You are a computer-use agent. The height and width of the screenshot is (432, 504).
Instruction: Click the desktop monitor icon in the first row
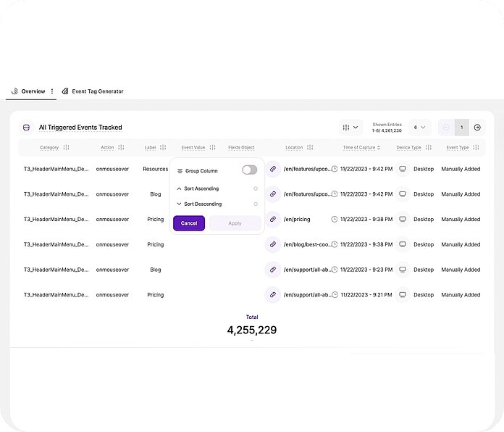pyautogui.click(x=403, y=169)
